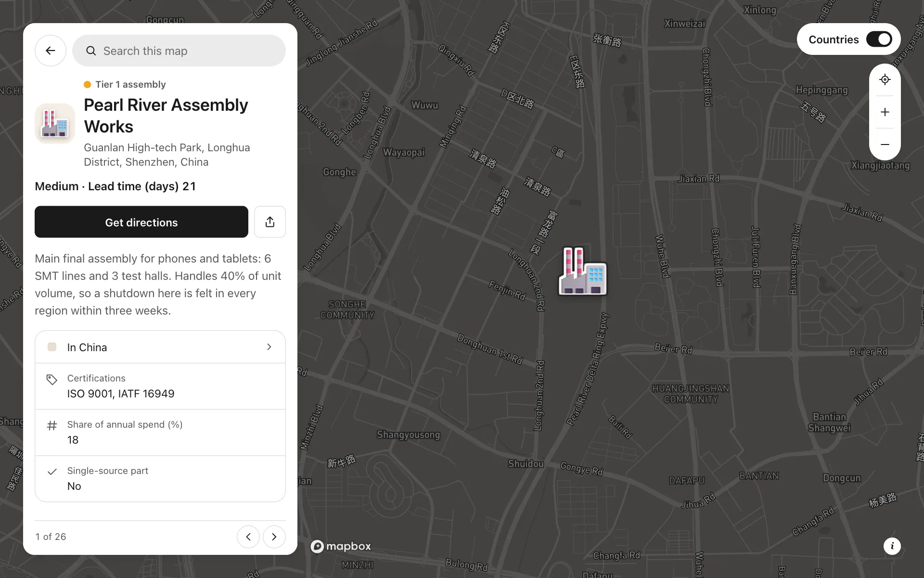Click the In China color swatch
The image size is (924, 578).
pyautogui.click(x=52, y=347)
